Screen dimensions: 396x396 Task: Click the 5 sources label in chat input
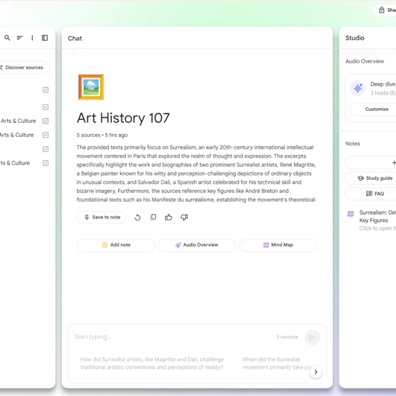287,337
